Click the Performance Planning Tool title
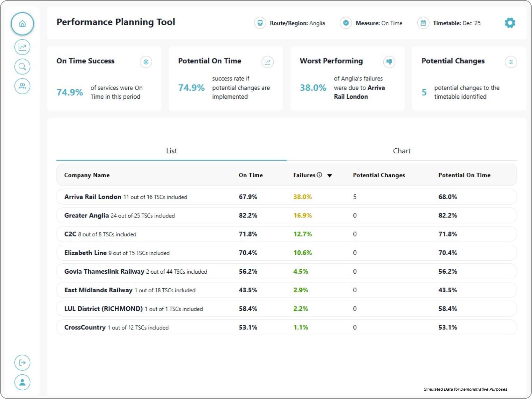The height and width of the screenshot is (399, 532). tap(116, 22)
